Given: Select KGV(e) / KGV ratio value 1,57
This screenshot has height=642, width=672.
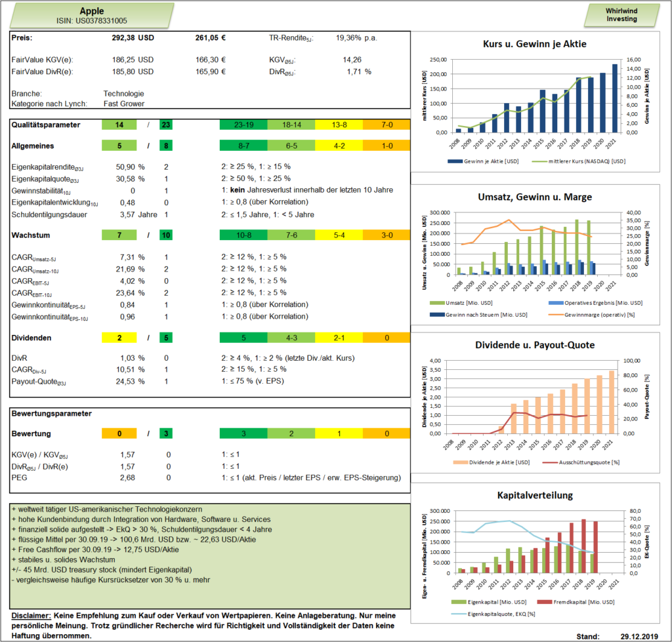Looking at the screenshot, I should [x=127, y=455].
